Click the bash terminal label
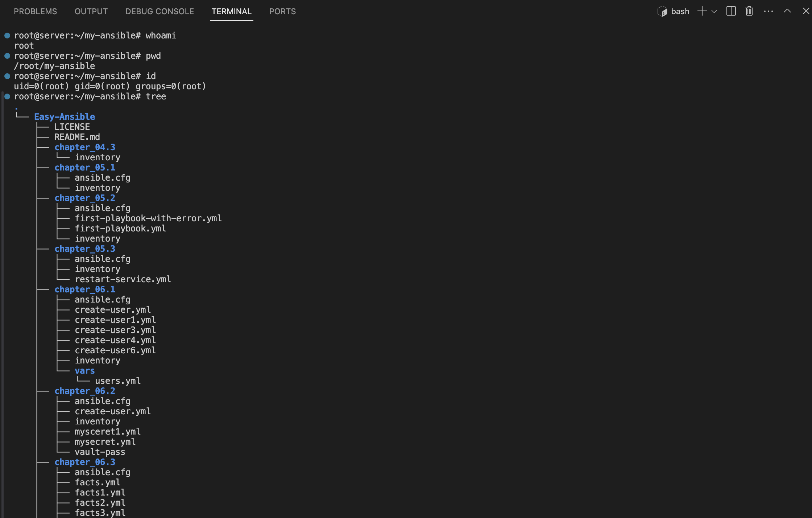Viewport: 812px width, 518px height. pyautogui.click(x=680, y=11)
